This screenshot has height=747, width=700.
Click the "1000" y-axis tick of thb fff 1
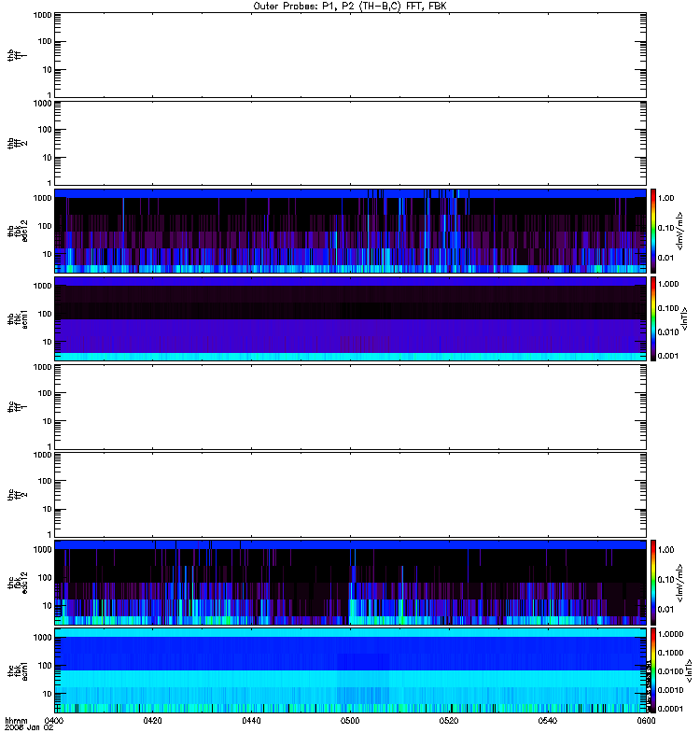pyautogui.click(x=42, y=15)
